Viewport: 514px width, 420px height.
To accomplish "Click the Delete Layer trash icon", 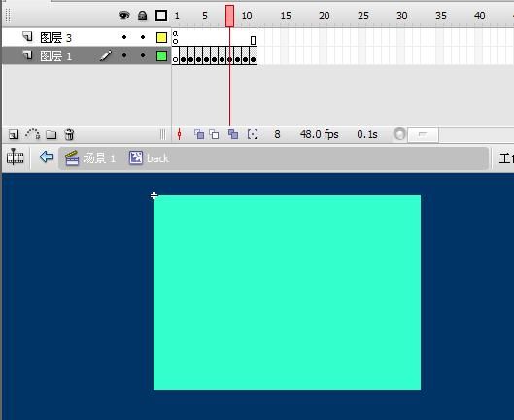I will (69, 134).
